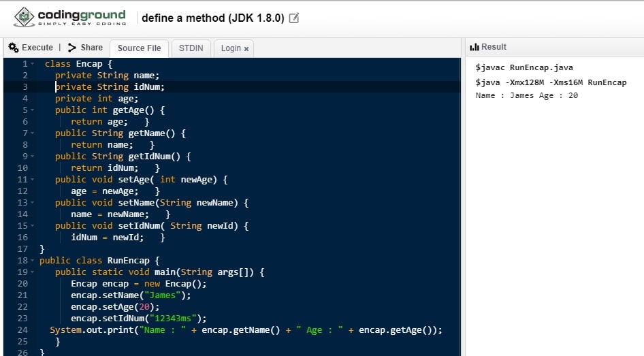
Task: Click 'System.out.print' on line 24
Action: point(92,330)
